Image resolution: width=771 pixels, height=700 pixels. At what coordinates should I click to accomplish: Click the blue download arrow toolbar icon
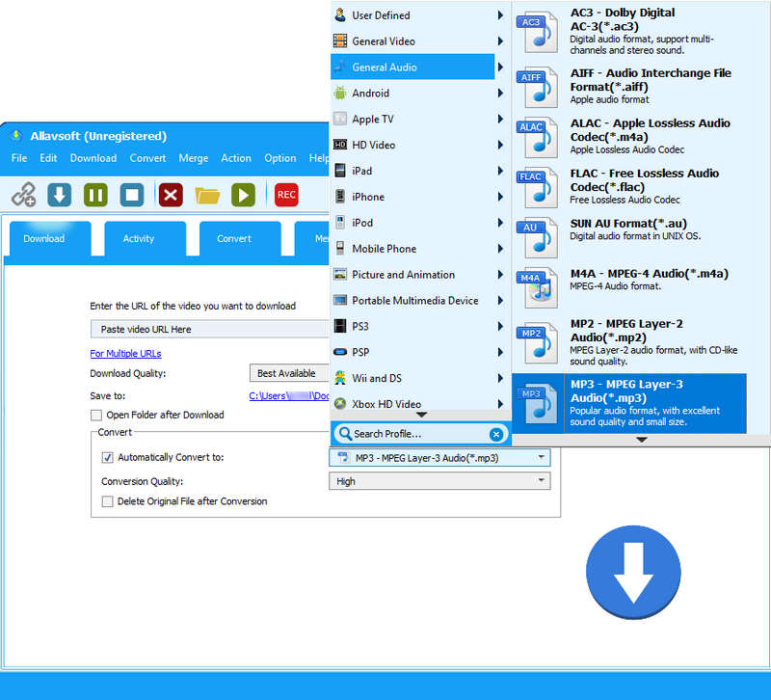pos(60,195)
